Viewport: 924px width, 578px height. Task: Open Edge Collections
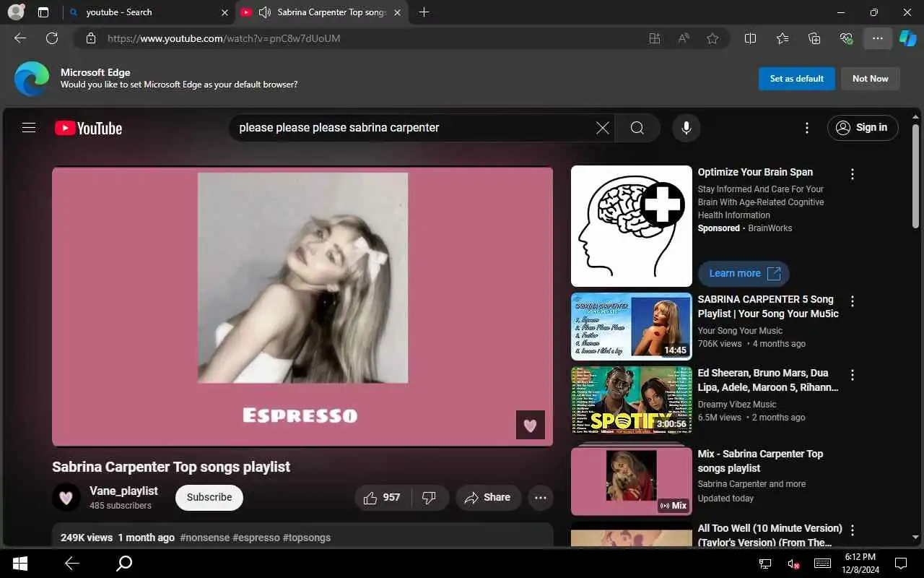(x=814, y=38)
